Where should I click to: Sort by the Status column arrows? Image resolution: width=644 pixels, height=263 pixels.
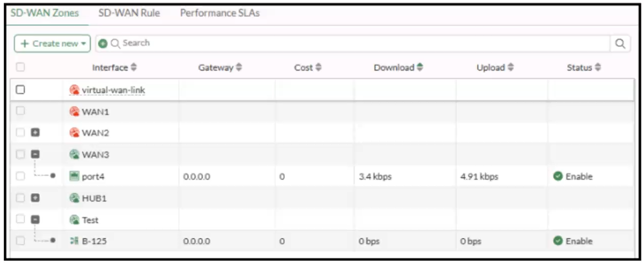click(x=598, y=67)
